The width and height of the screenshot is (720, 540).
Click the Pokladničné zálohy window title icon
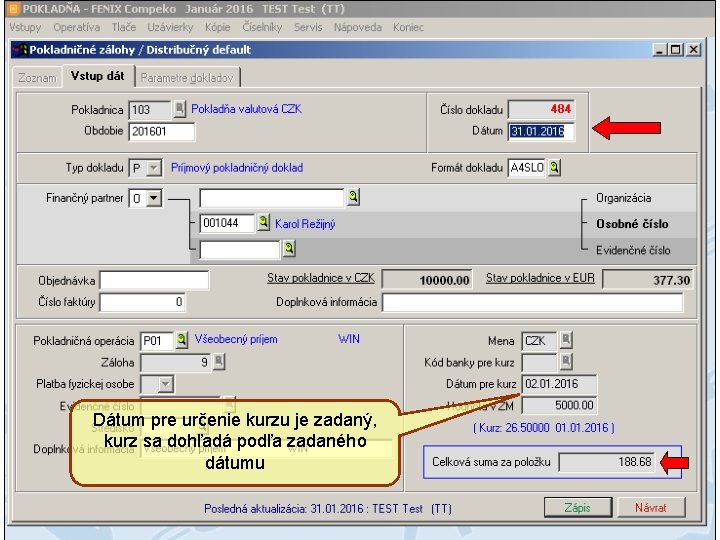[x=20, y=50]
